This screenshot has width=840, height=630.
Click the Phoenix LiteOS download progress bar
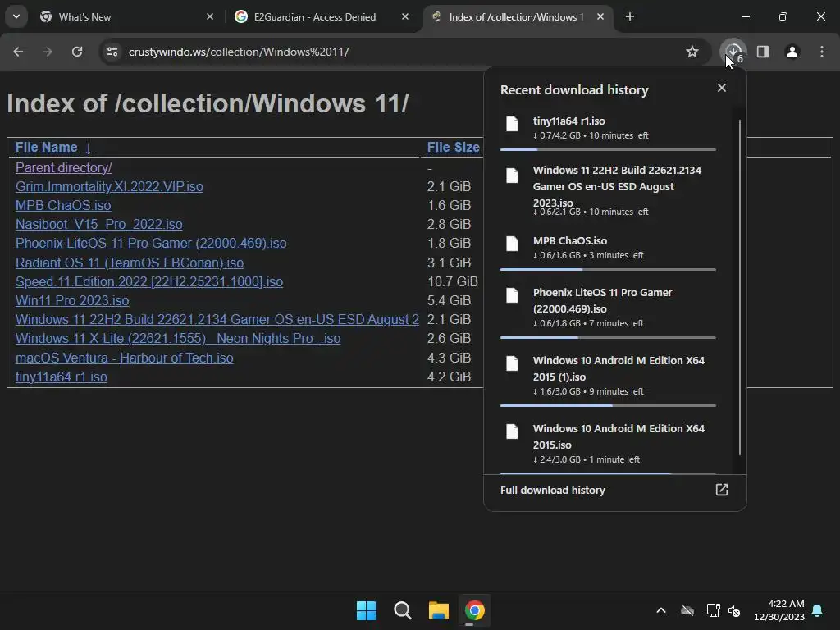point(608,337)
